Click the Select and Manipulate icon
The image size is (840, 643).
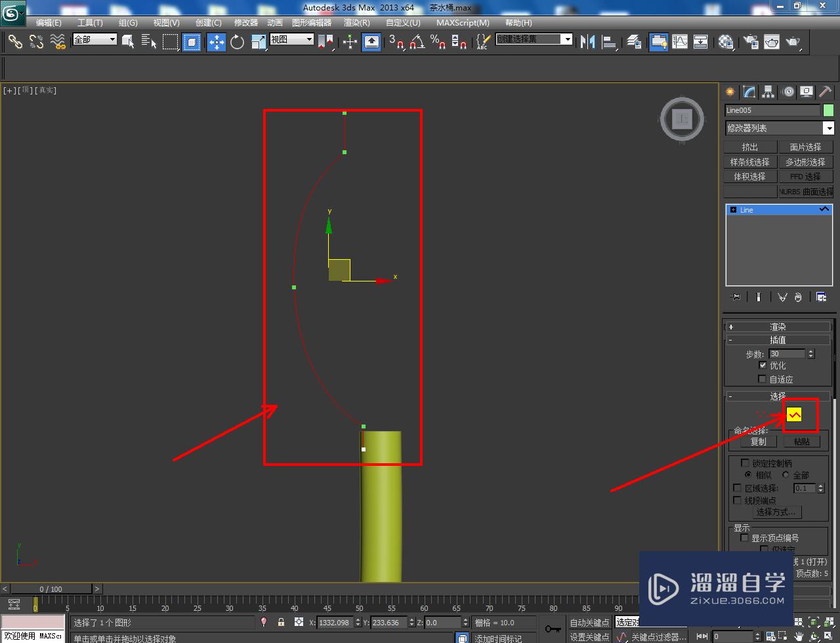350,41
